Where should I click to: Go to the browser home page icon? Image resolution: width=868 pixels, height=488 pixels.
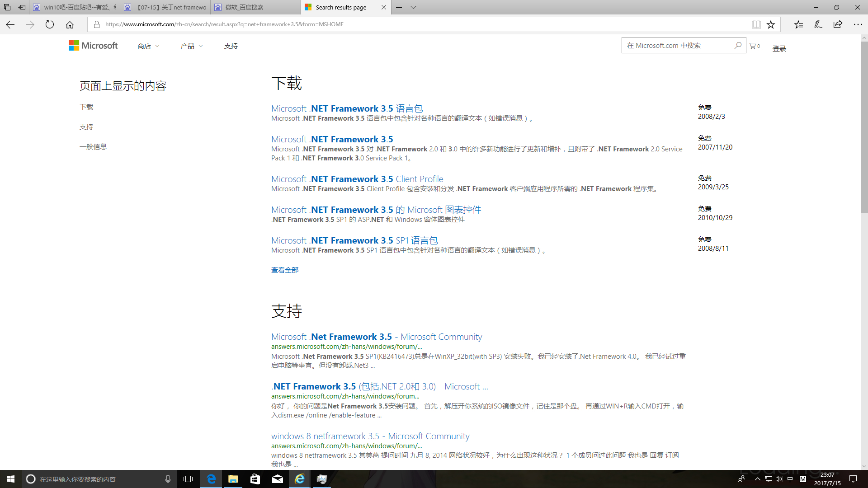[70, 24]
